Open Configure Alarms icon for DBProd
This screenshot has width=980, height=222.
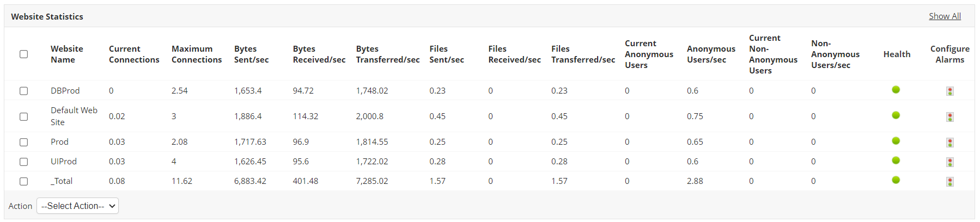point(949,91)
